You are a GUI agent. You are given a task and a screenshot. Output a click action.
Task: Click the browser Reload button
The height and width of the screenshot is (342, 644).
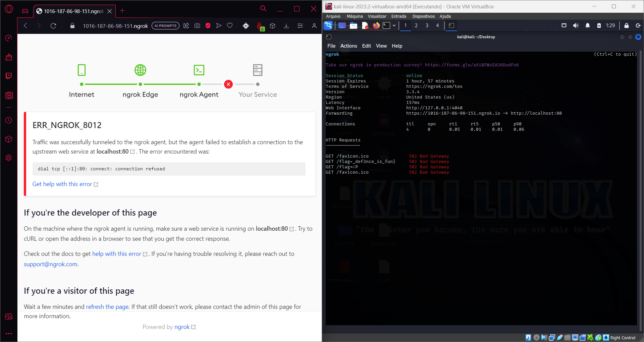coord(53,26)
